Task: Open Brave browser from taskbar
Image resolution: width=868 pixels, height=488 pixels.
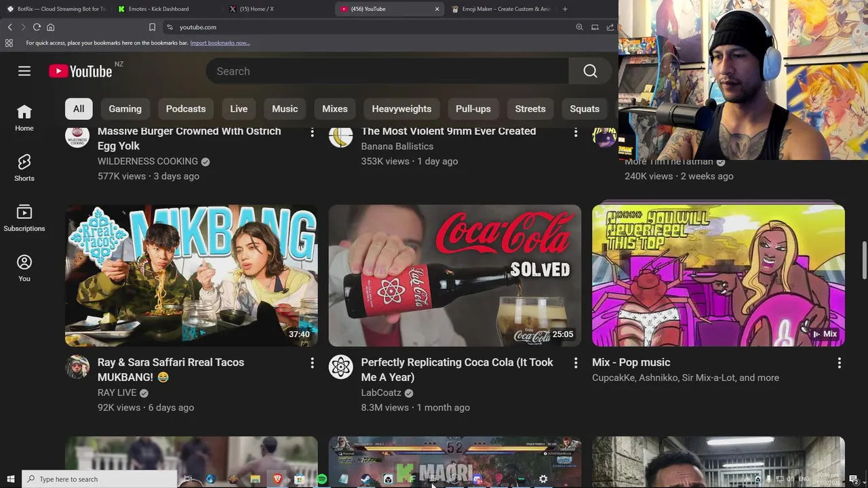Action: pyautogui.click(x=277, y=479)
